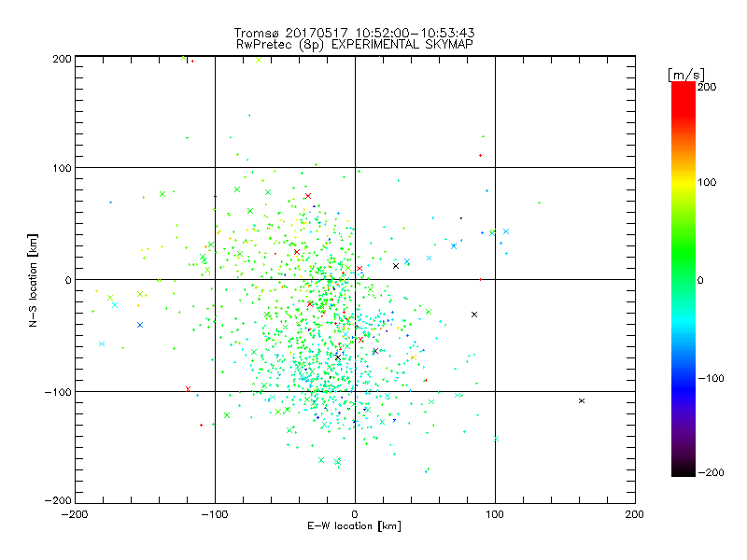Click the x-axis tick label '100'
Screen dimensions: 747x560
(x=495, y=514)
